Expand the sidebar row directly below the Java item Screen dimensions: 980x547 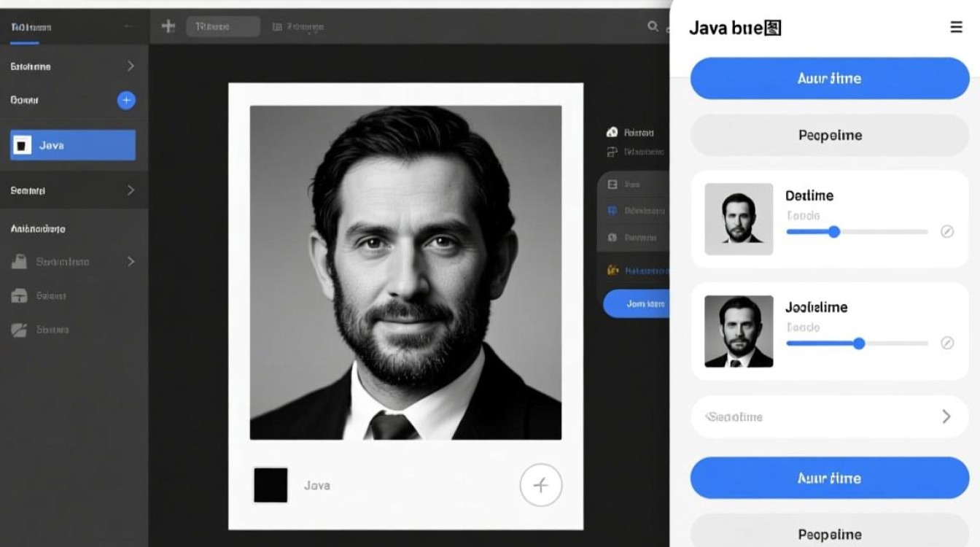(131, 190)
